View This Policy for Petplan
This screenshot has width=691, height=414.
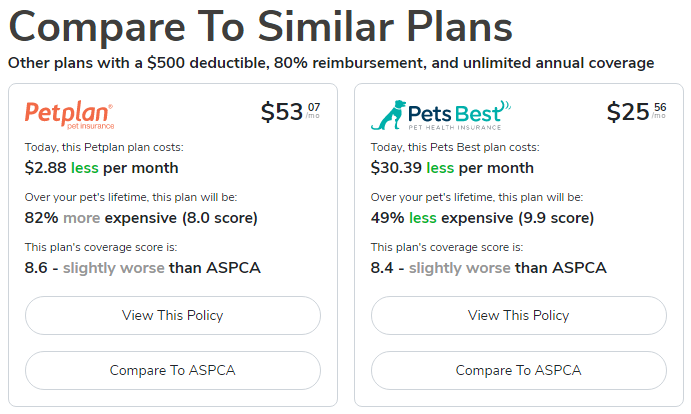172,315
